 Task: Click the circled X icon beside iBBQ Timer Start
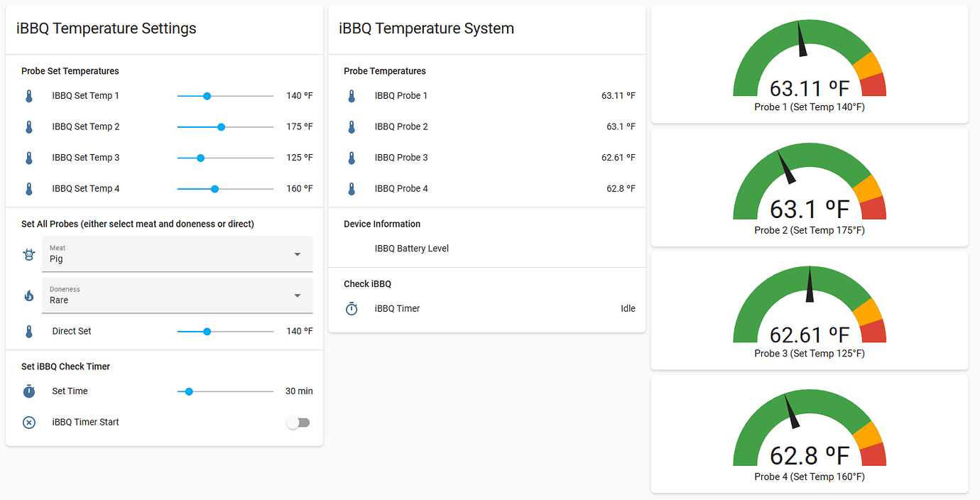[x=28, y=422]
